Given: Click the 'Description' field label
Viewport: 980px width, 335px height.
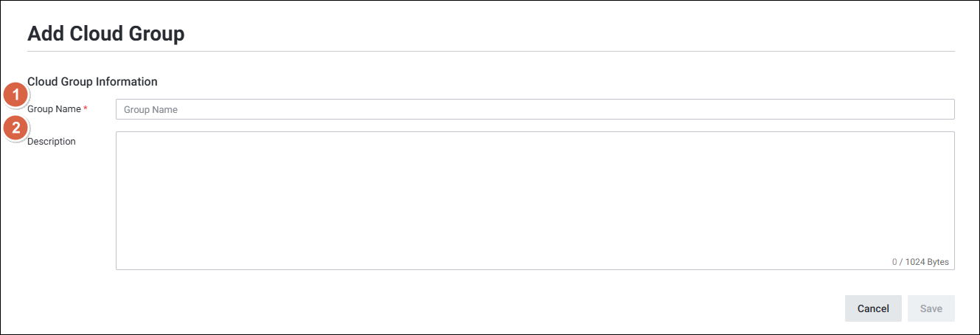Looking at the screenshot, I should tap(52, 142).
